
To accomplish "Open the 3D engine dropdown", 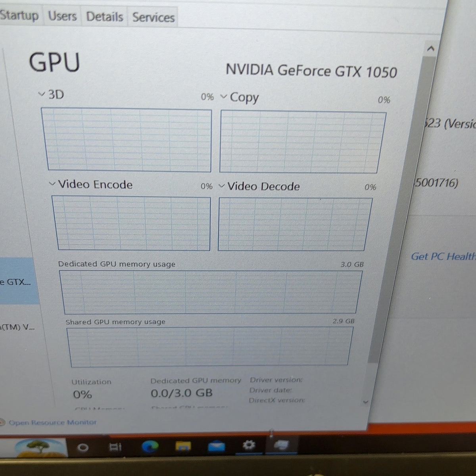I will [42, 94].
